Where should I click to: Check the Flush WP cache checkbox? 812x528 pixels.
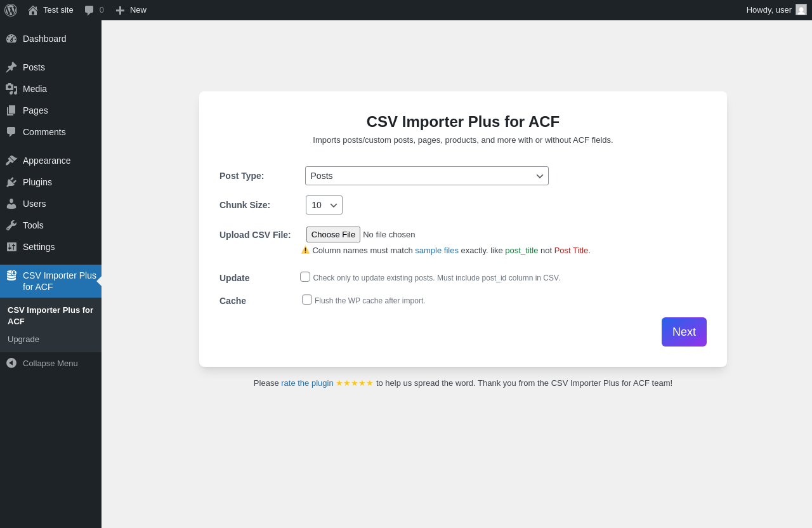click(307, 300)
